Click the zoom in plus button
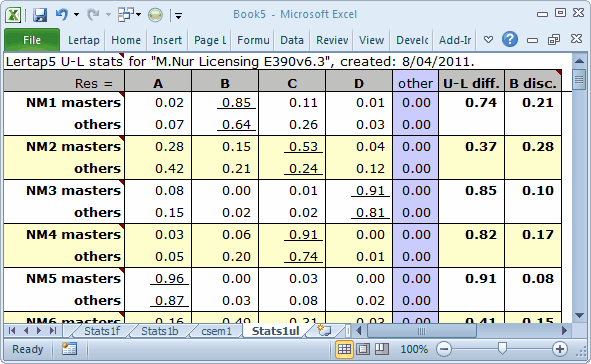 (559, 349)
